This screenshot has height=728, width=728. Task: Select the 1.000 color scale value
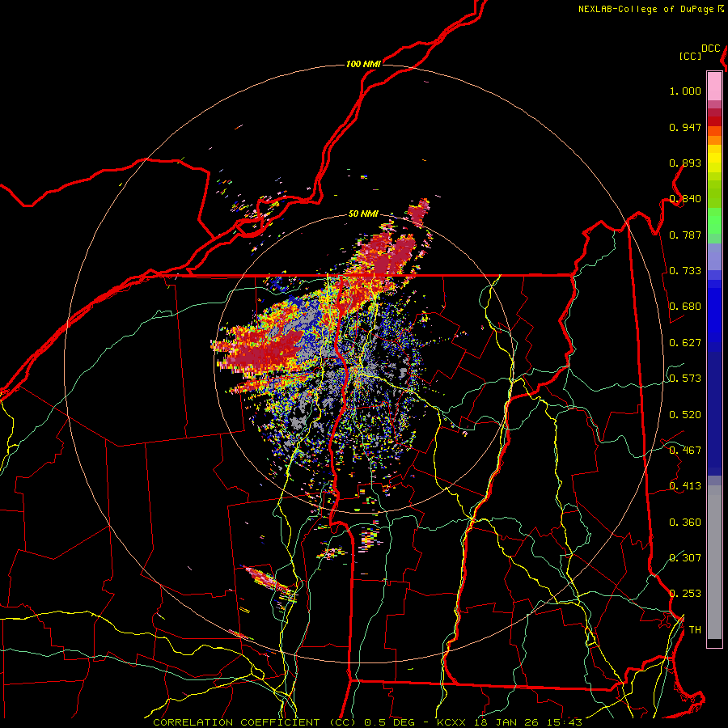coord(685,91)
